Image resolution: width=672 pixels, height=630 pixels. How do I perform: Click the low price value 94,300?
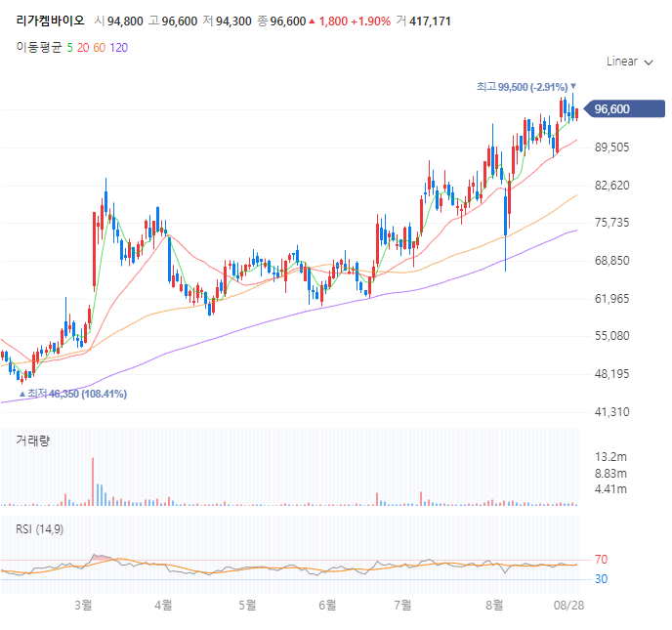pyautogui.click(x=233, y=21)
